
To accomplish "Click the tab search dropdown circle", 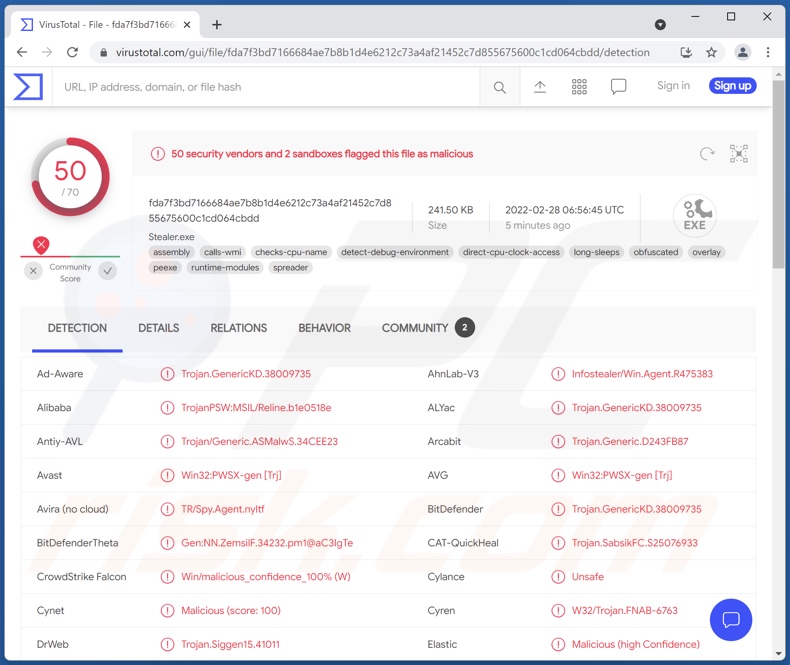I will pyautogui.click(x=660, y=25).
